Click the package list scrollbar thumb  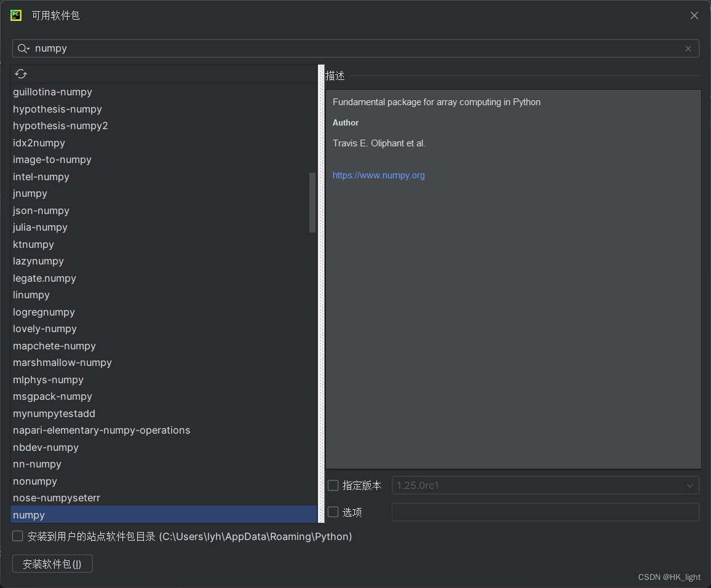click(312, 202)
